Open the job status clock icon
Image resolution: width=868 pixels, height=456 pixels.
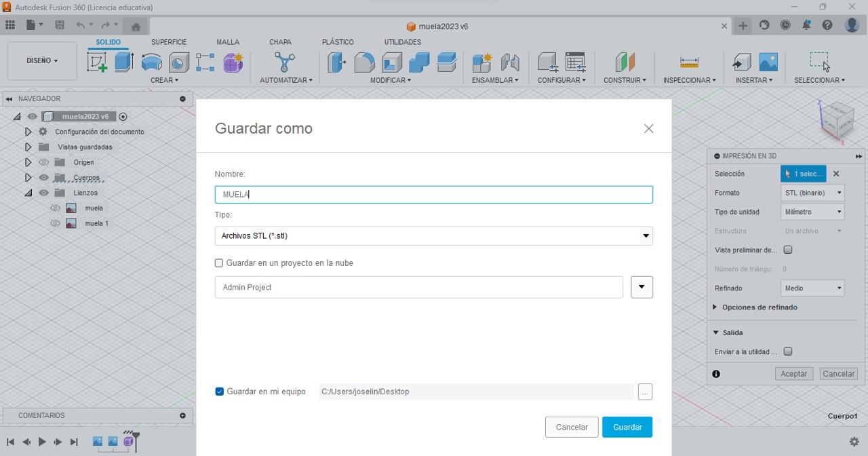point(785,26)
